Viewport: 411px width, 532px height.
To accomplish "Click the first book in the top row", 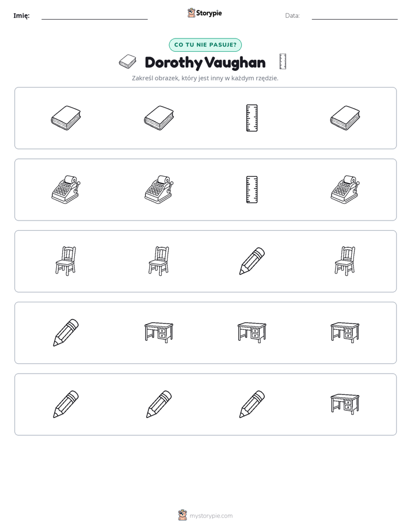I will click(x=66, y=117).
